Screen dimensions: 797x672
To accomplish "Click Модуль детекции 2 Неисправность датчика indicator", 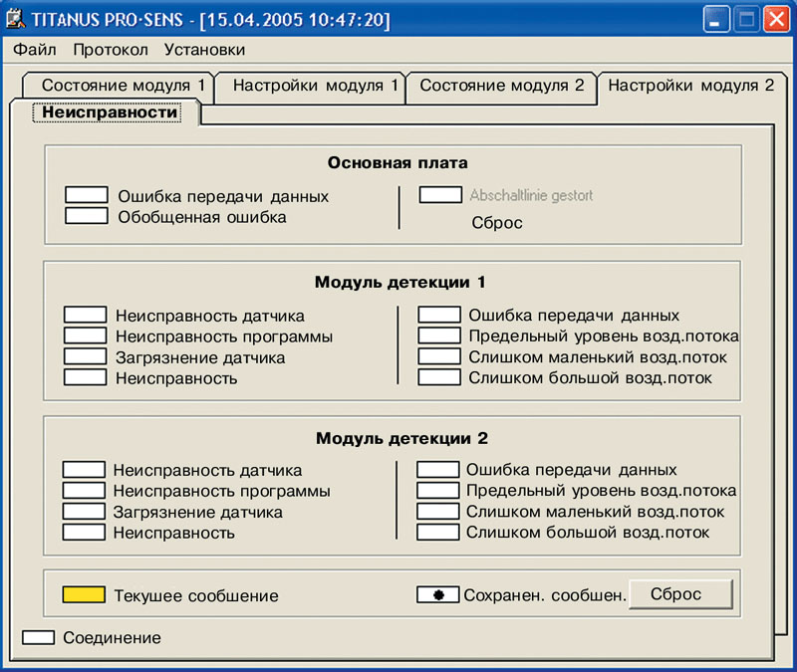I will pyautogui.click(x=84, y=469).
